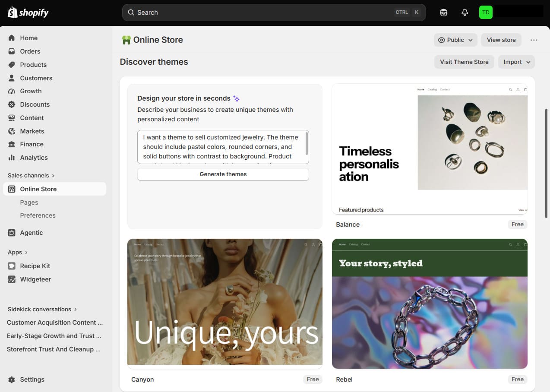Viewport: 550px width, 392px height.
Task: Expand Sales channels section
Action: [x=31, y=175]
